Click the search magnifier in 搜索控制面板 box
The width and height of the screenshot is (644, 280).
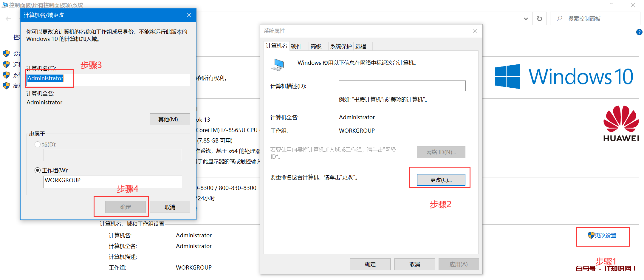pyautogui.click(x=559, y=18)
